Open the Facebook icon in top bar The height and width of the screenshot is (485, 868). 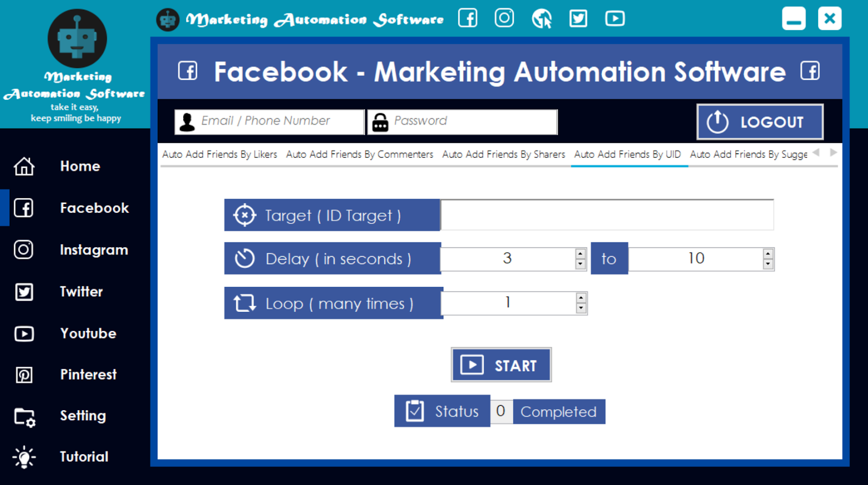468,18
